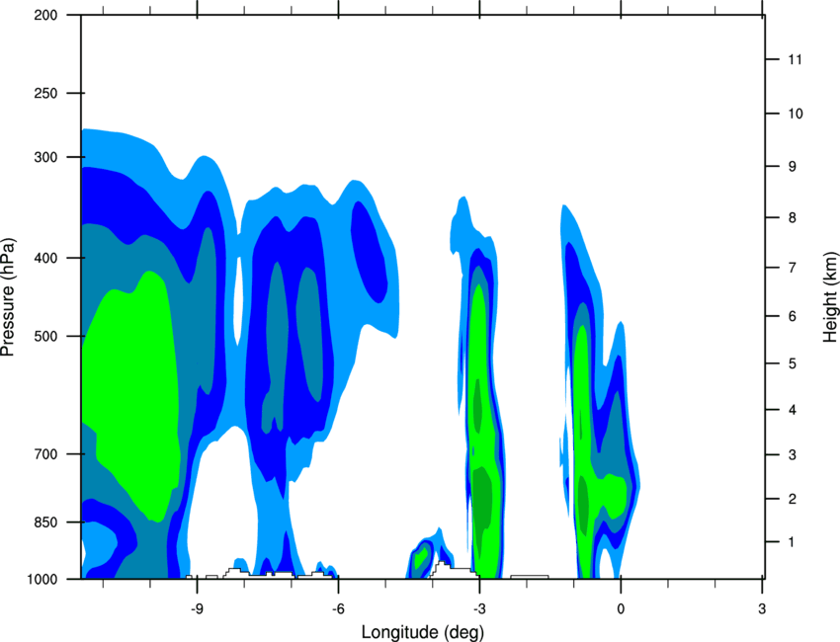Image resolution: width=840 pixels, height=642 pixels.
Task: Pick the 2 km height label
Action: 793,499
